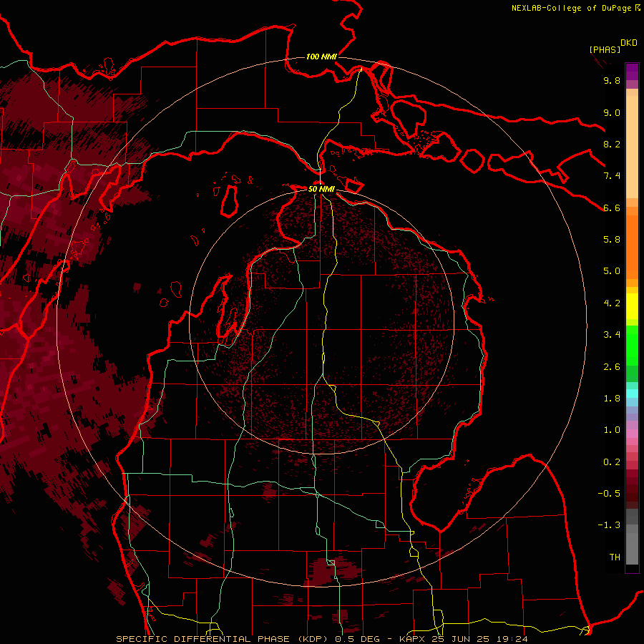Viewport: 644px width, 644px height.
Task: Click the DKD label above the color scale
Action: tap(629, 43)
